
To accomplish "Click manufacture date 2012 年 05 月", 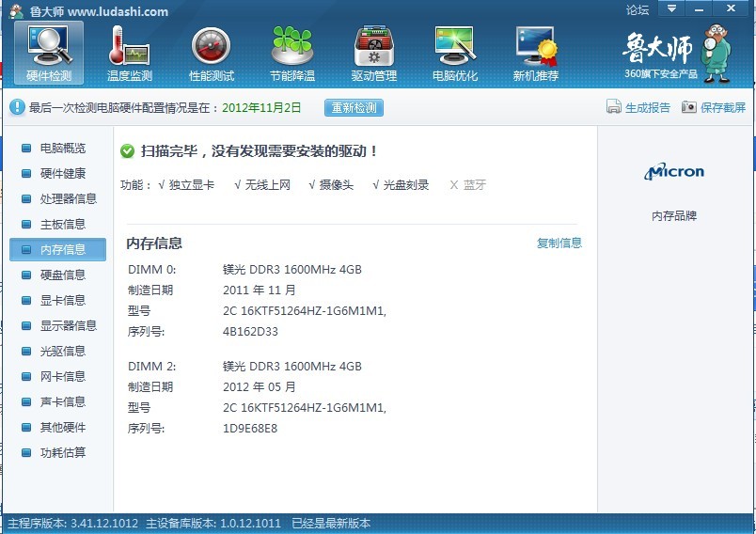I will click(259, 387).
